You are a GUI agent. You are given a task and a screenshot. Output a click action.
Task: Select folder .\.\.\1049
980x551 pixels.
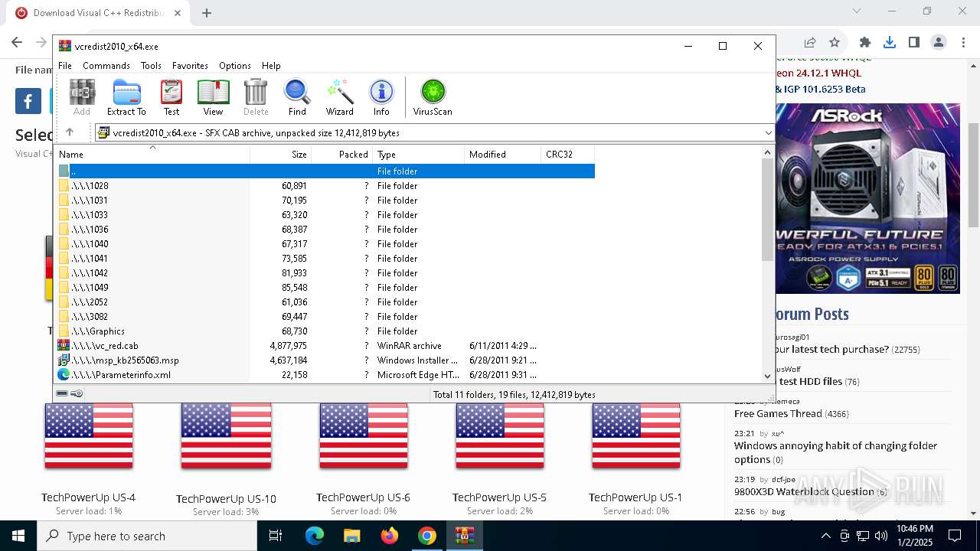[325, 288]
